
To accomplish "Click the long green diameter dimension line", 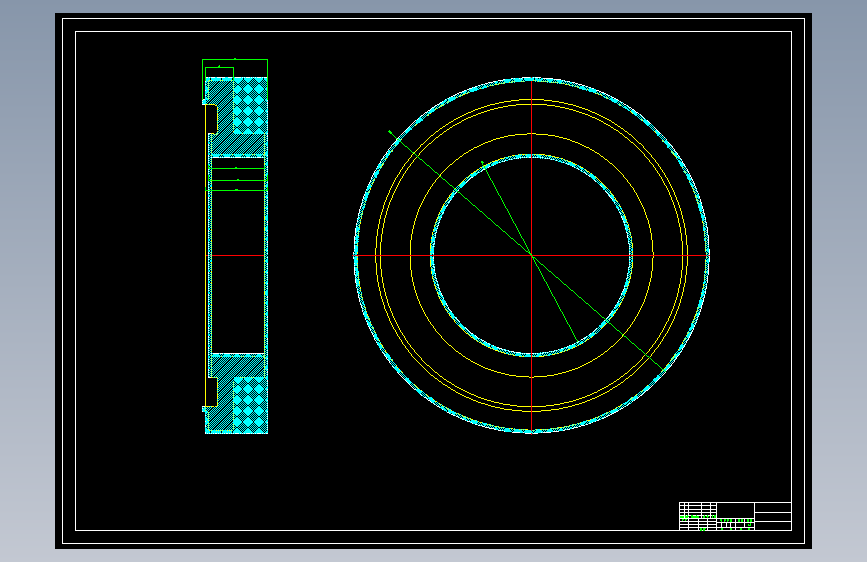I will [526, 251].
